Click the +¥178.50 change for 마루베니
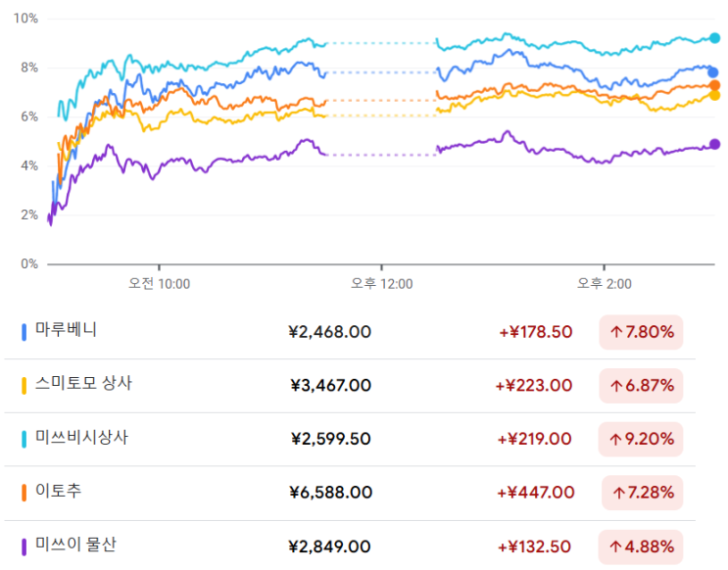Viewport: 728px width, 570px height. point(535,332)
